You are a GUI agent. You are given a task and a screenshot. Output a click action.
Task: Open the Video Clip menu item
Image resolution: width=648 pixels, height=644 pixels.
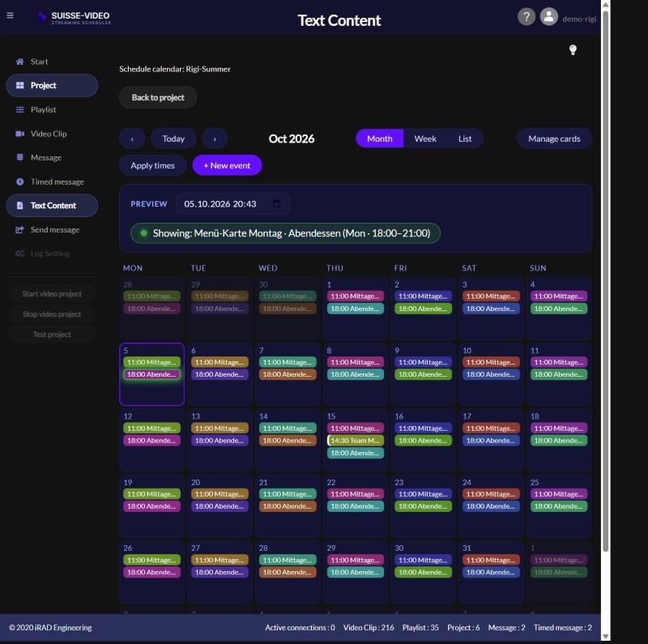(x=52, y=134)
